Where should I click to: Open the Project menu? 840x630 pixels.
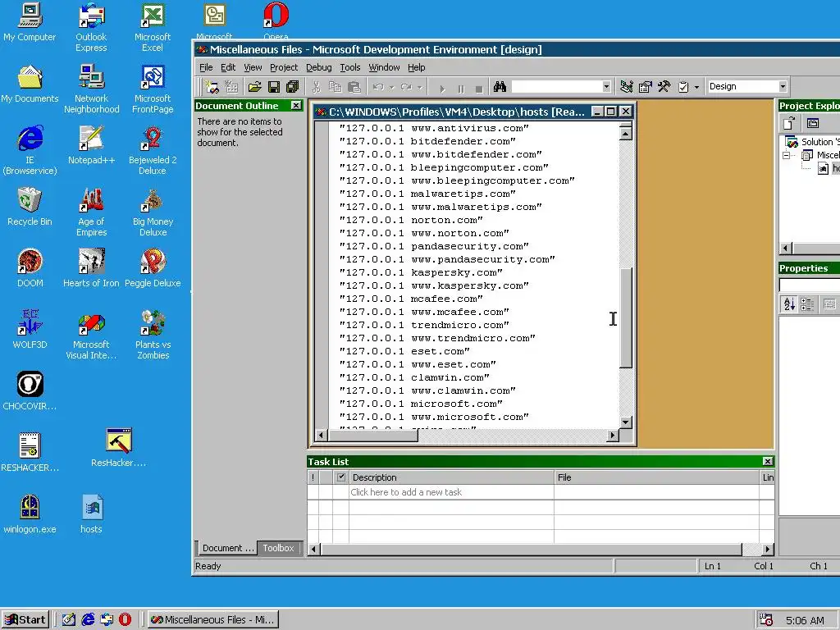[283, 67]
